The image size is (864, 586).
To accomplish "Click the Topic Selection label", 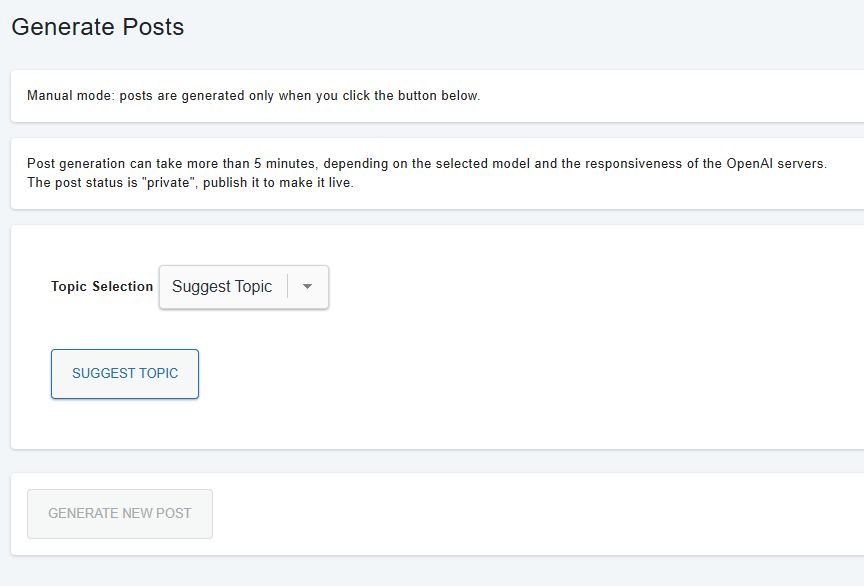I will pos(102,287).
